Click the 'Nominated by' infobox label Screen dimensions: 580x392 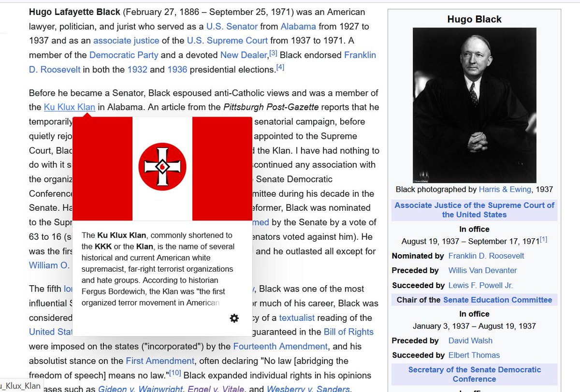pos(418,256)
